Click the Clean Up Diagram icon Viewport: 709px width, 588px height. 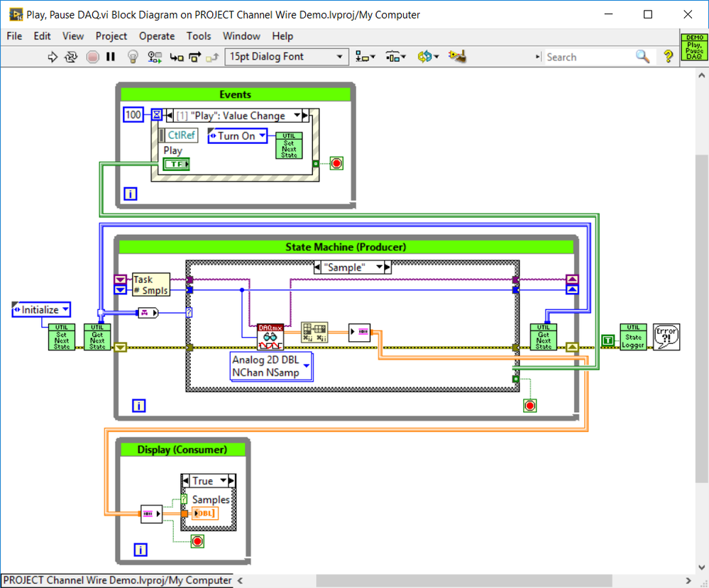(457, 57)
